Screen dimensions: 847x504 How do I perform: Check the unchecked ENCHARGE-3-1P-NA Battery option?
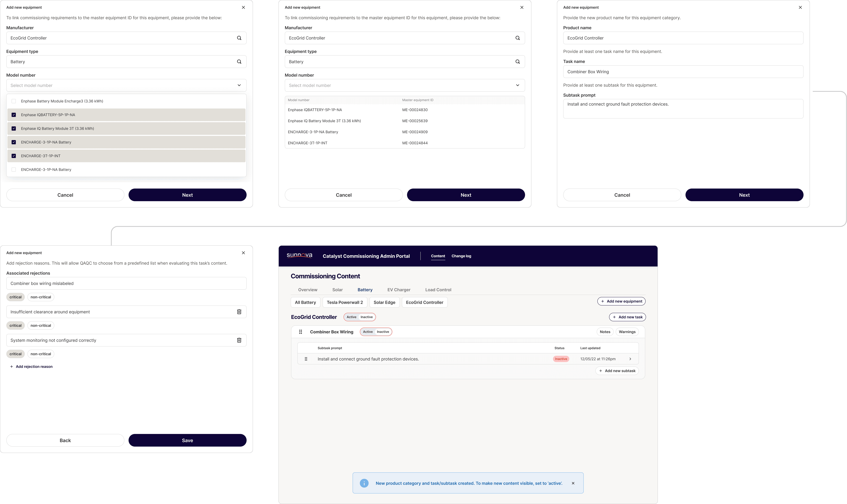(x=14, y=169)
